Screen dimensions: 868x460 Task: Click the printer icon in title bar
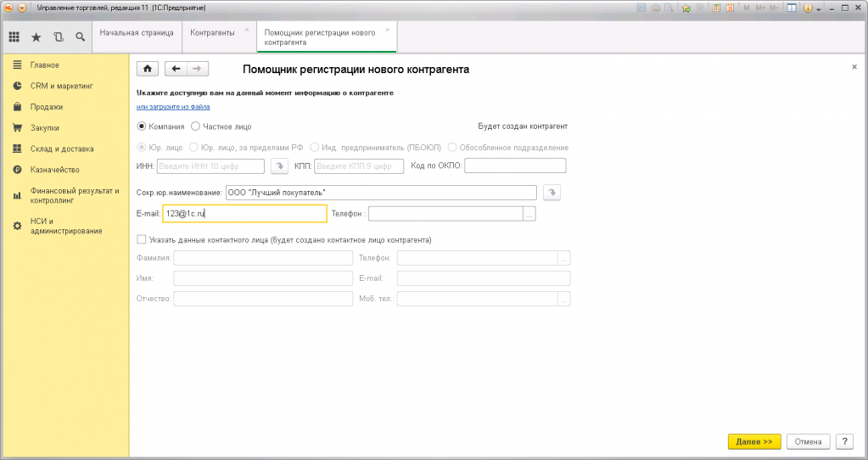click(656, 8)
